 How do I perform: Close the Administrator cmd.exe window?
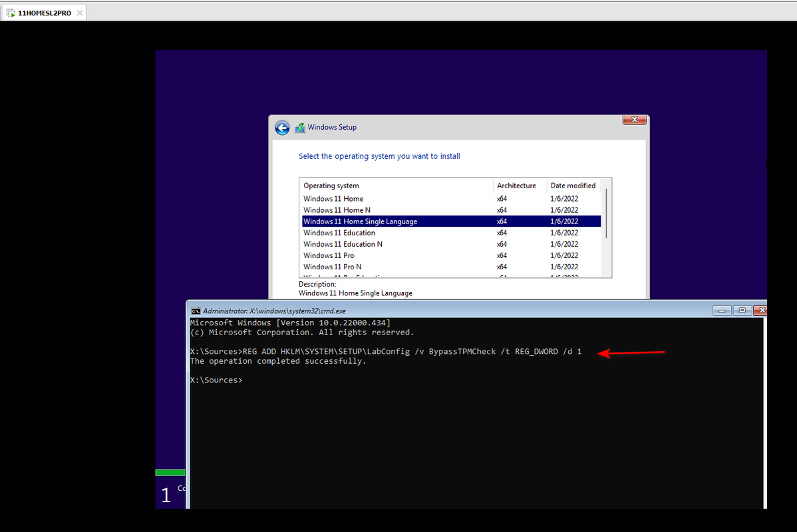760,311
